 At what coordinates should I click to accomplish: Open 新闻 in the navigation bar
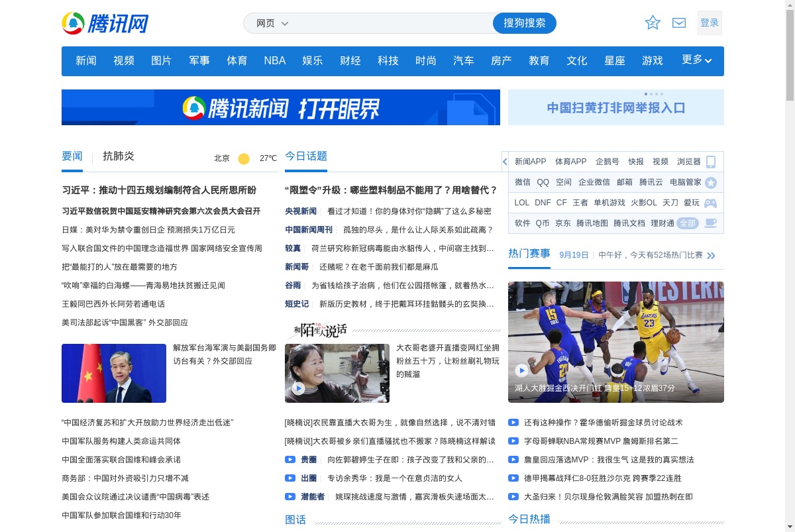(86, 60)
